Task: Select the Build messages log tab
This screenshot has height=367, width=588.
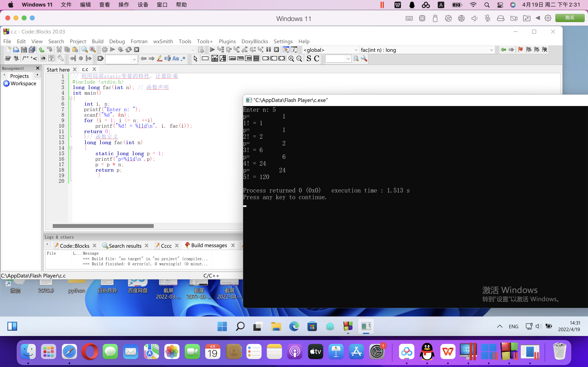Action: pyautogui.click(x=209, y=245)
